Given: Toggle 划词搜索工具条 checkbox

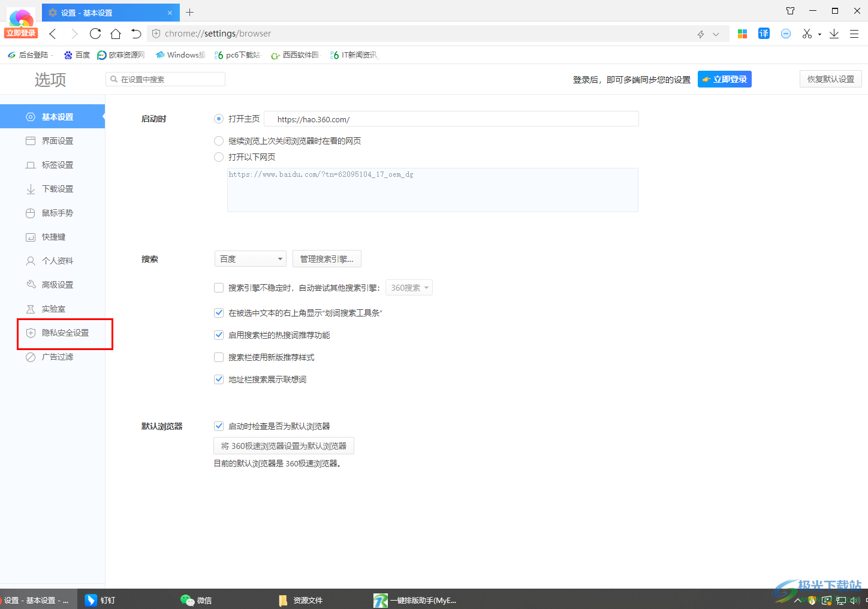Looking at the screenshot, I should click(219, 313).
